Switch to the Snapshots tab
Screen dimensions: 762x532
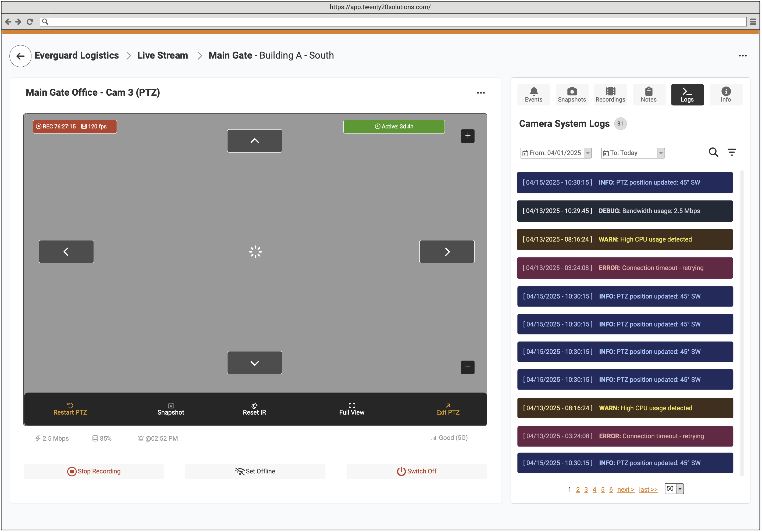tap(572, 95)
